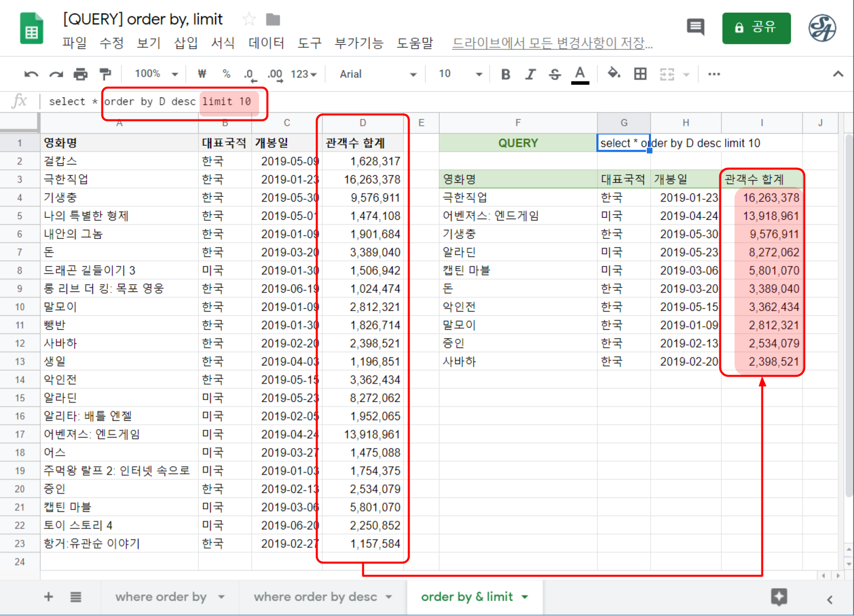Expand the Arial font dropdown
The width and height of the screenshot is (854, 616).
pyautogui.click(x=377, y=74)
